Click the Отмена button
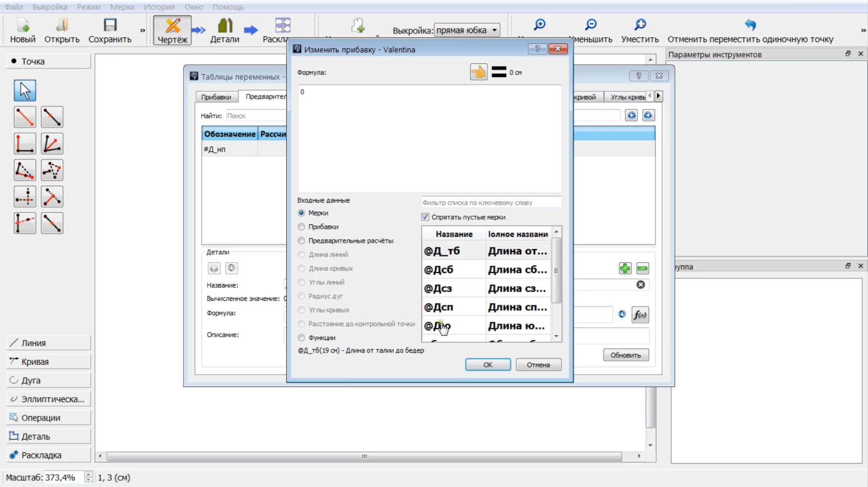 [x=538, y=365]
